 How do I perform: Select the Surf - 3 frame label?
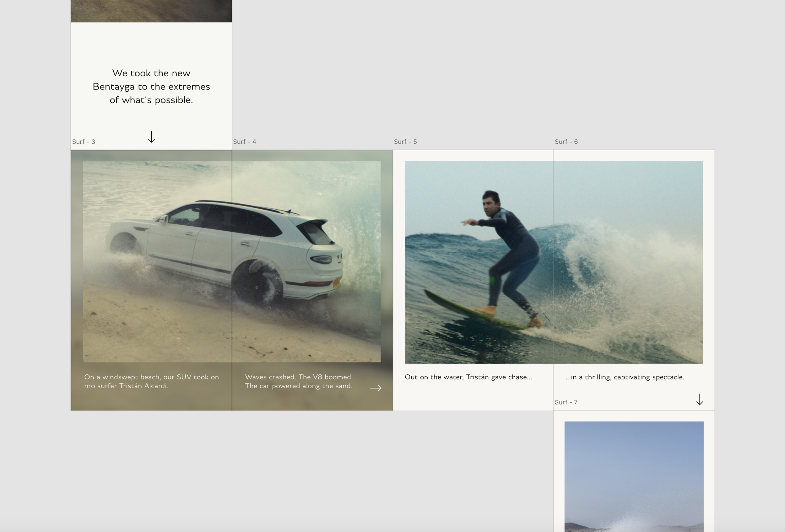pyautogui.click(x=84, y=142)
